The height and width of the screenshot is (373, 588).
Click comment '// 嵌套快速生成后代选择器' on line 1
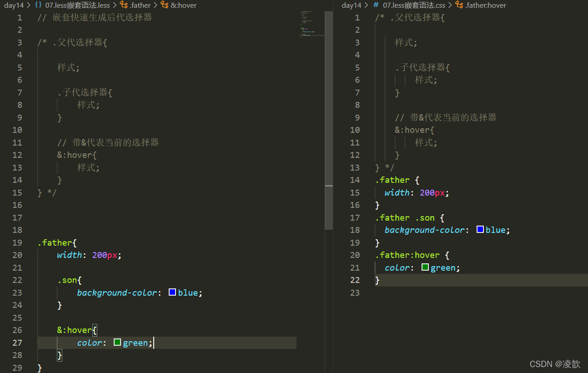pyautogui.click(x=95, y=18)
